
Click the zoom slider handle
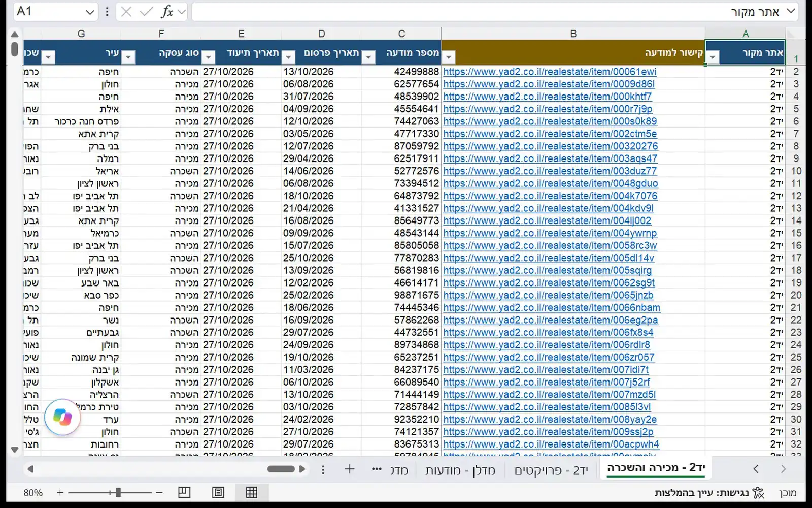click(x=118, y=492)
